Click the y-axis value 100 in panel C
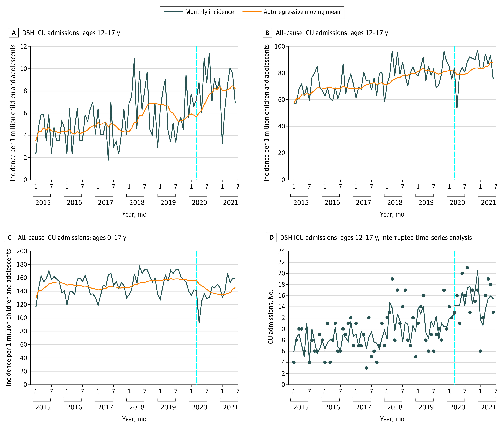 pos(22,318)
